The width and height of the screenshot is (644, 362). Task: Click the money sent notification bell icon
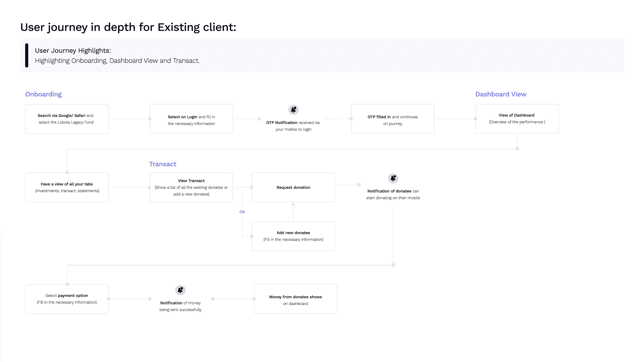click(180, 290)
